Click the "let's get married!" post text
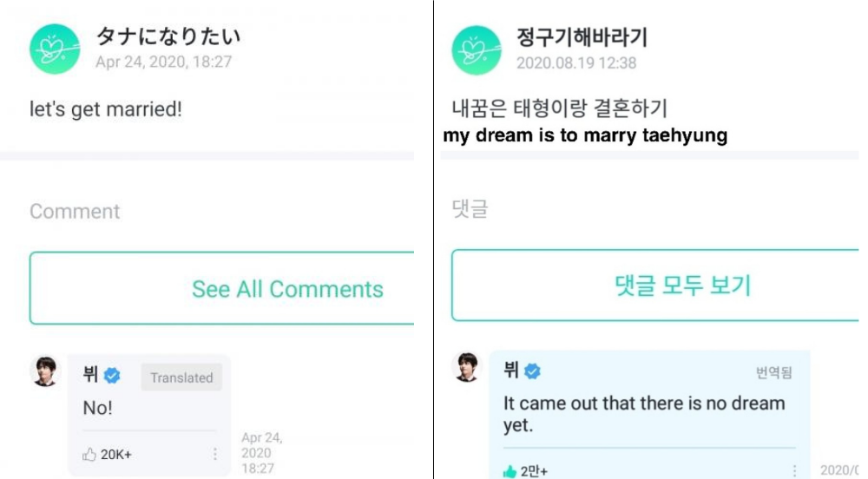 [x=106, y=110]
